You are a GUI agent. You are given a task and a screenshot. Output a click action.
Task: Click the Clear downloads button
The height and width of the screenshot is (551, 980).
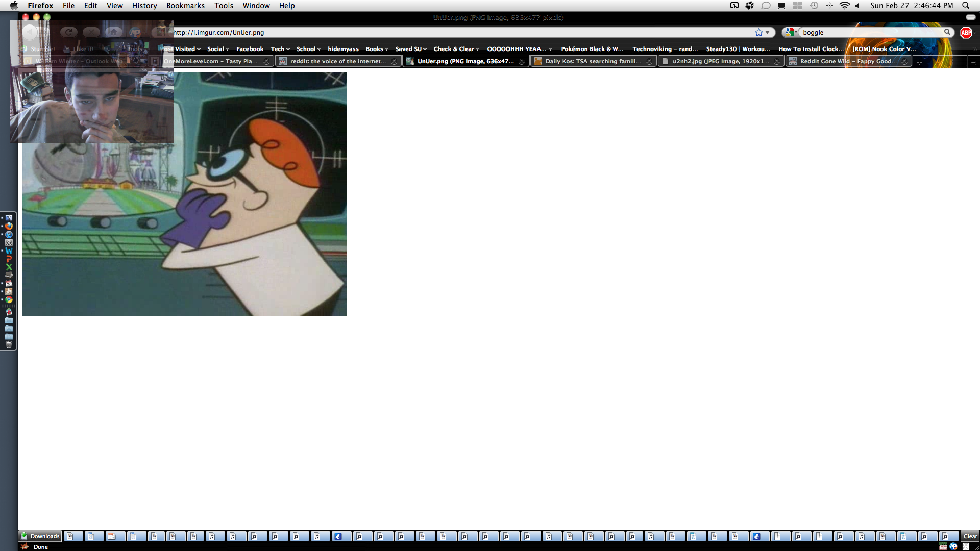pyautogui.click(x=970, y=536)
